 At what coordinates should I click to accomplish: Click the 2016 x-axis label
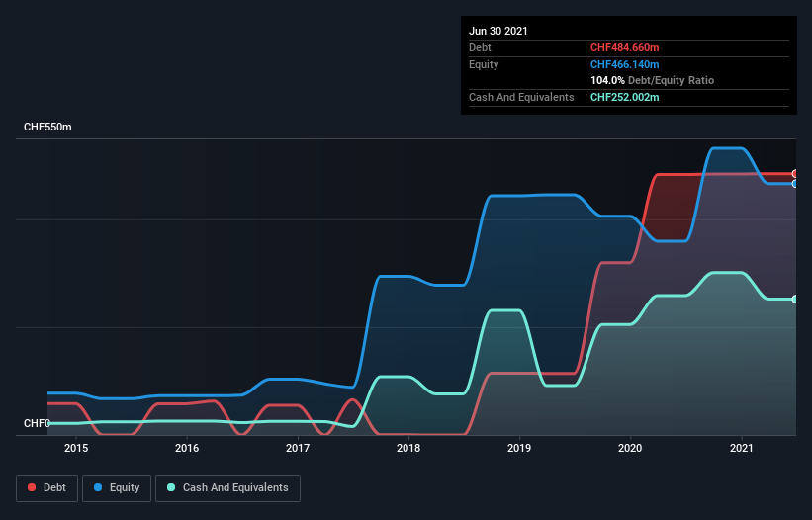187,448
